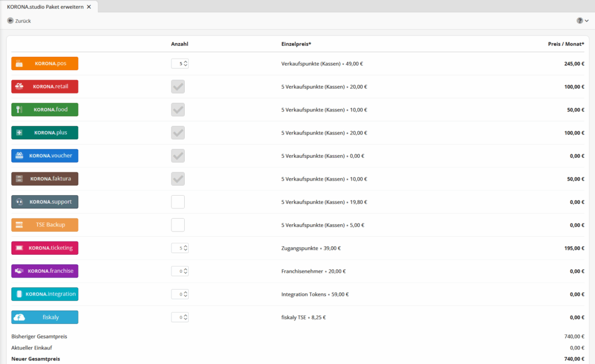Close the KORONA.studio Paket erweitern tab
595x364 pixels.
click(x=89, y=7)
